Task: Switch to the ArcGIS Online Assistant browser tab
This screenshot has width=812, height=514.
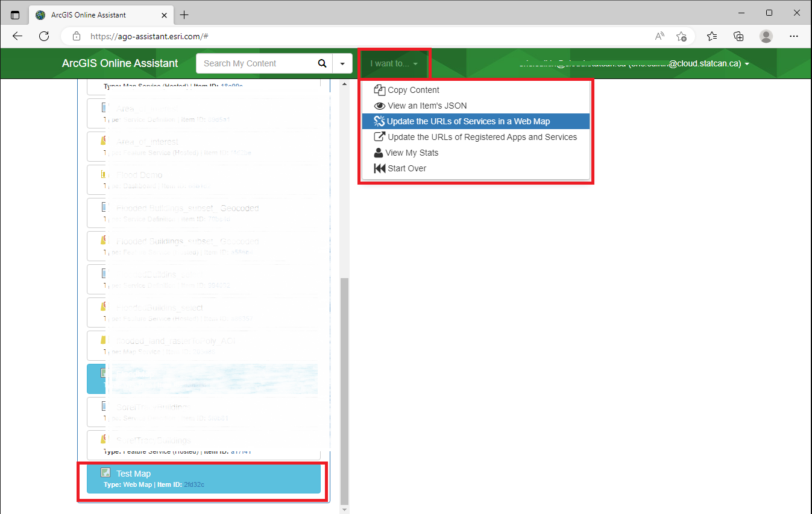Action: (x=101, y=14)
